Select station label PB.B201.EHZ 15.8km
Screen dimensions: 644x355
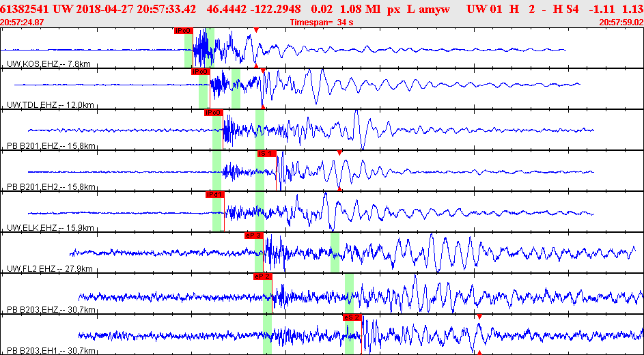(51, 146)
